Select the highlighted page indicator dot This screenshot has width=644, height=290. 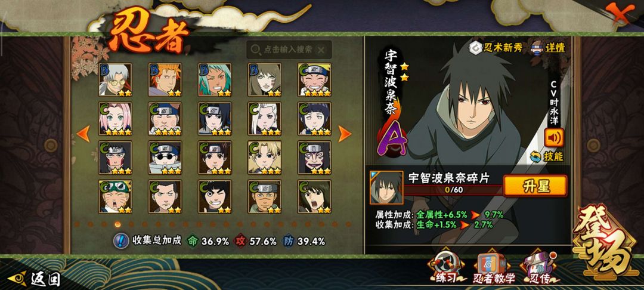pos(117,224)
